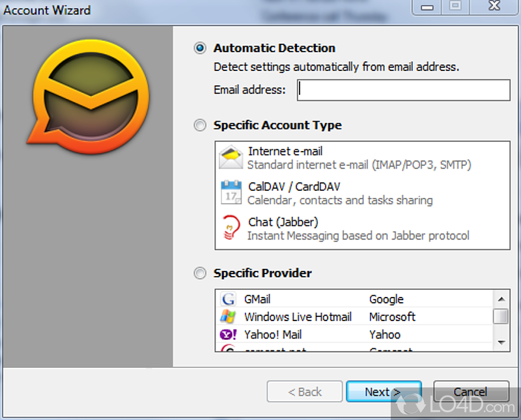Image resolution: width=521 pixels, height=420 pixels.
Task: Click the provider list scroll up arrow
Action: point(501,299)
